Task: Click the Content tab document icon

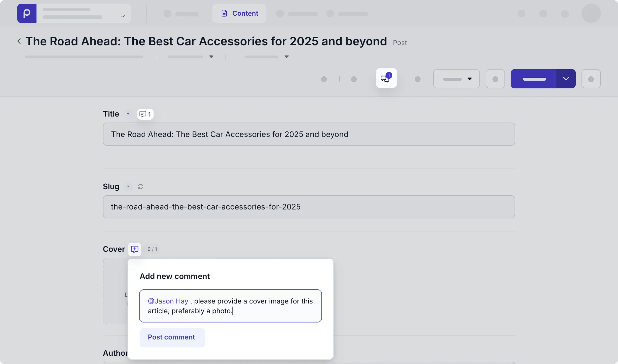Action: click(224, 13)
